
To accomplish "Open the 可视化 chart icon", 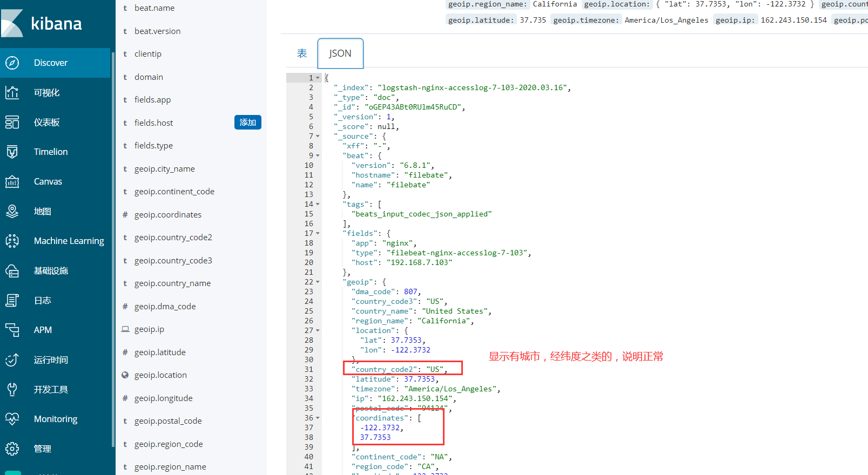I will [12, 92].
